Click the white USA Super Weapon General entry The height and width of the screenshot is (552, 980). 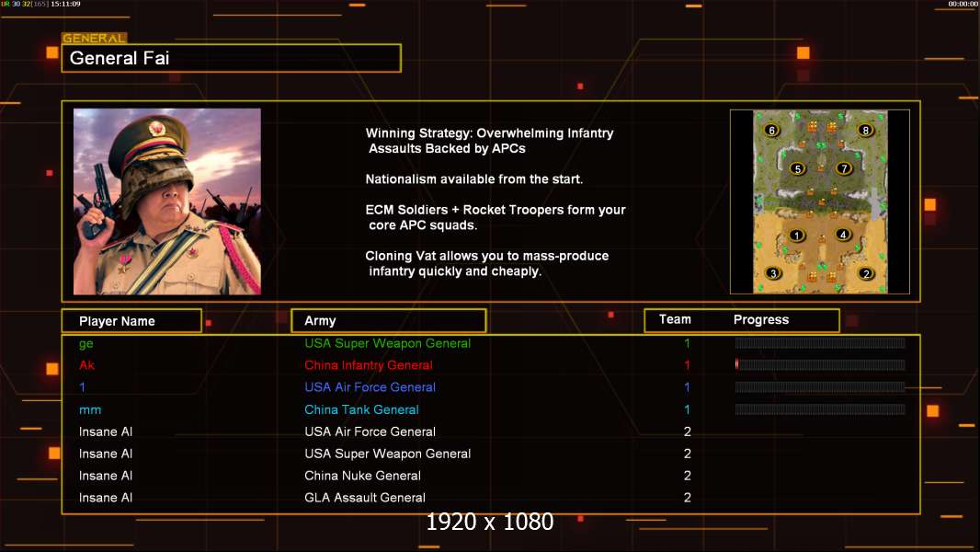pyautogui.click(x=388, y=454)
